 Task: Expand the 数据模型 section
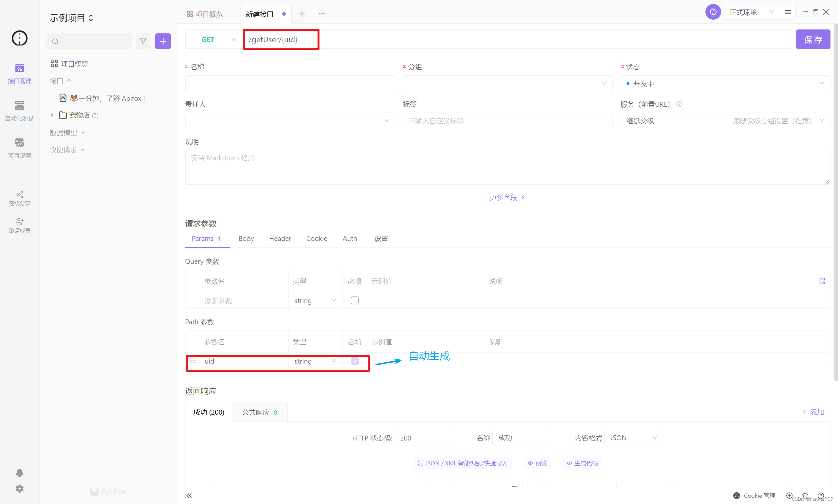click(x=67, y=133)
